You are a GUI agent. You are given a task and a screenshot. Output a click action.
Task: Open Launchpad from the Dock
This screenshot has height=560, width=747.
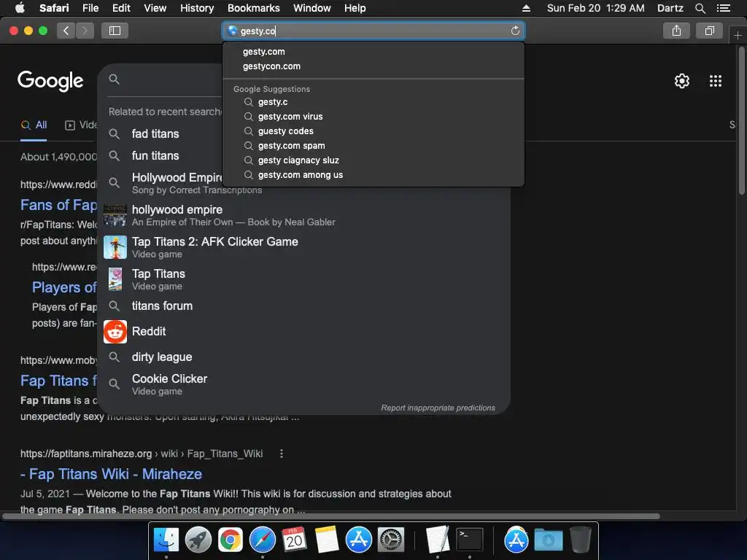(198, 540)
